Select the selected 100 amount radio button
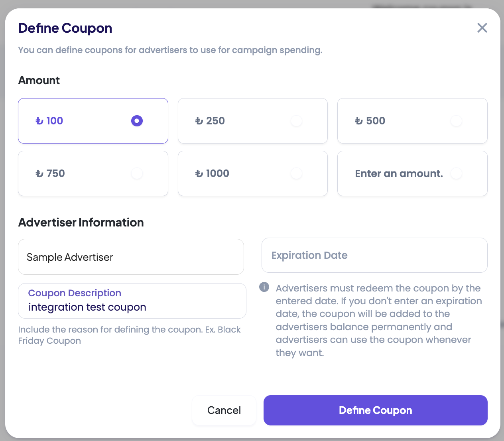504x441 pixels. pos(137,121)
